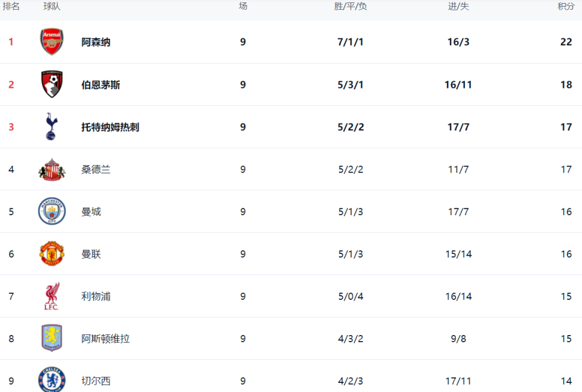Click the Liverpool L.F.C. crest
The image size is (582, 392).
pos(52,296)
